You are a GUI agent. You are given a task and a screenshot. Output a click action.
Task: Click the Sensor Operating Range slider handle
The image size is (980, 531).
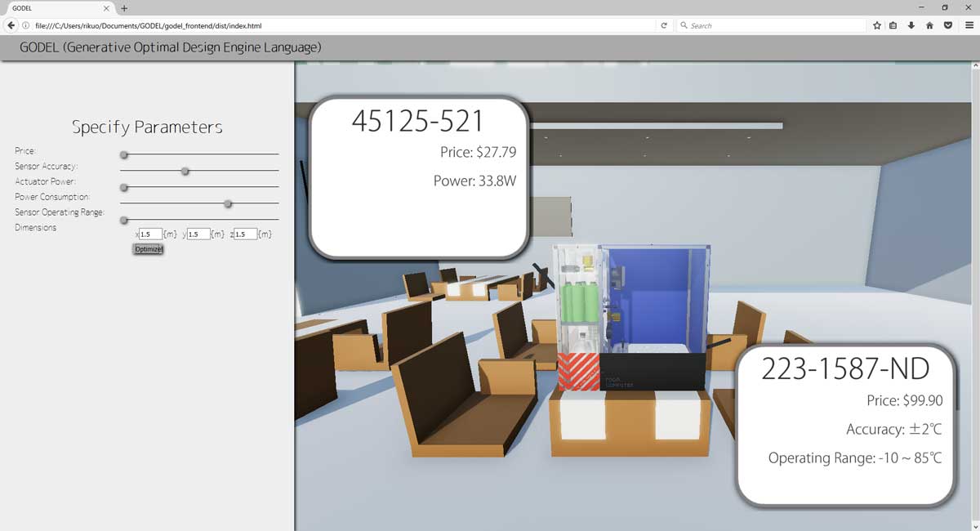point(124,220)
